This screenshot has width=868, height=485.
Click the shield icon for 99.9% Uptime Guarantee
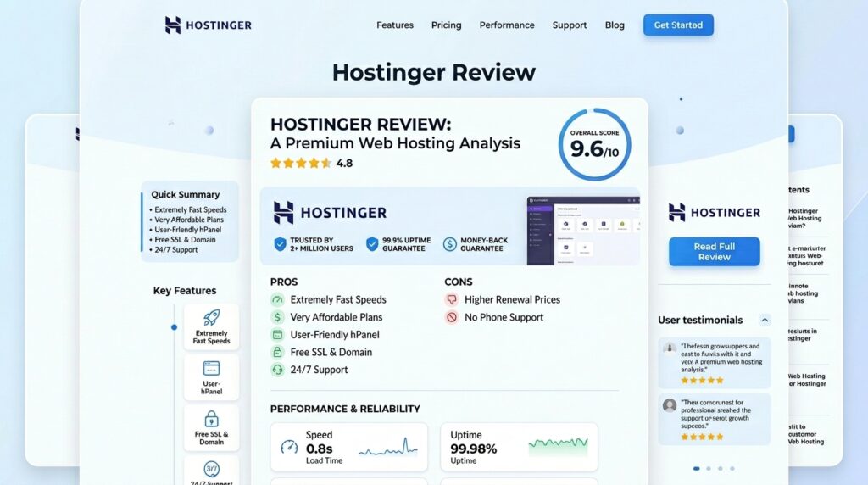click(x=372, y=243)
